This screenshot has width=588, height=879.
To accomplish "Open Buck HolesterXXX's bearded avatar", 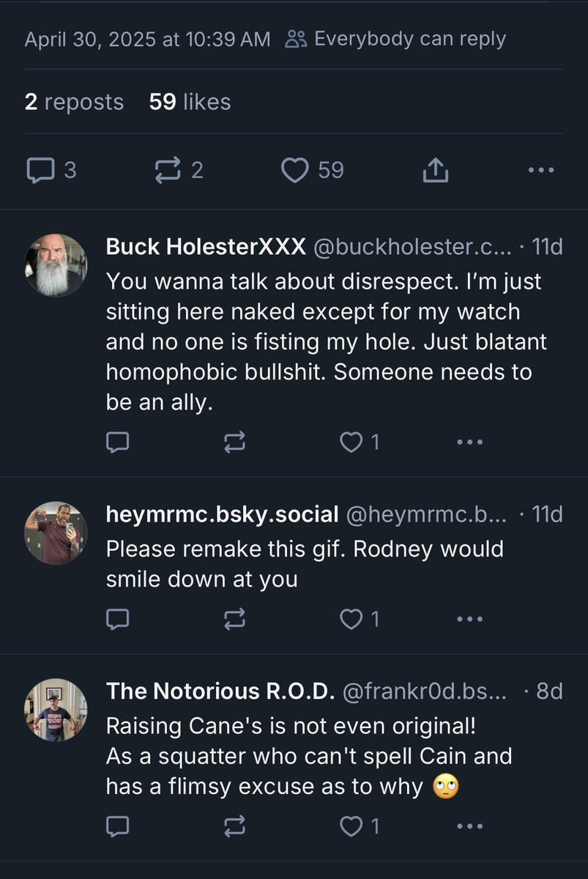I will (56, 265).
